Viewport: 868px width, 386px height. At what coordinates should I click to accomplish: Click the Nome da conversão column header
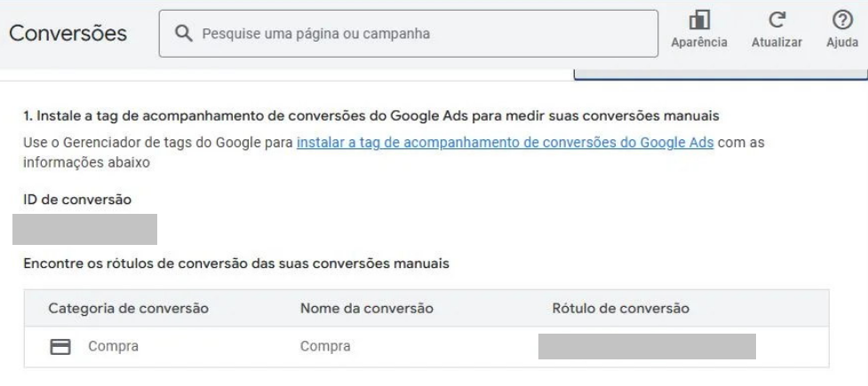pyautogui.click(x=366, y=308)
